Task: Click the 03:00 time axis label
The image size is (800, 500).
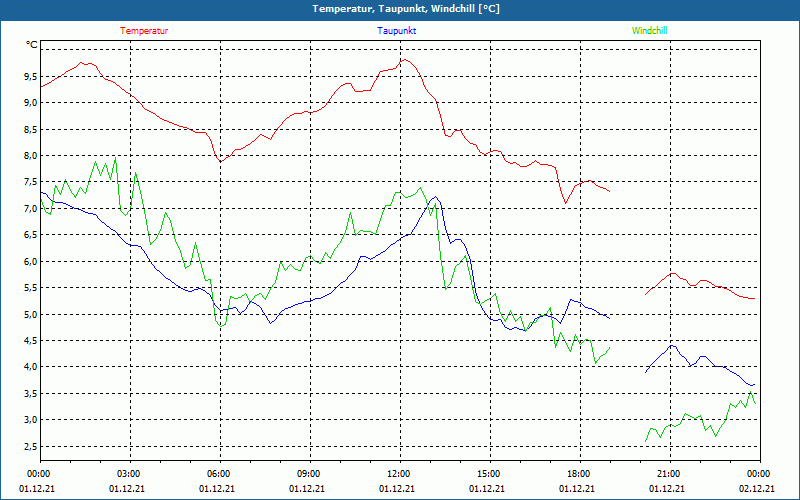Action: click(130, 474)
